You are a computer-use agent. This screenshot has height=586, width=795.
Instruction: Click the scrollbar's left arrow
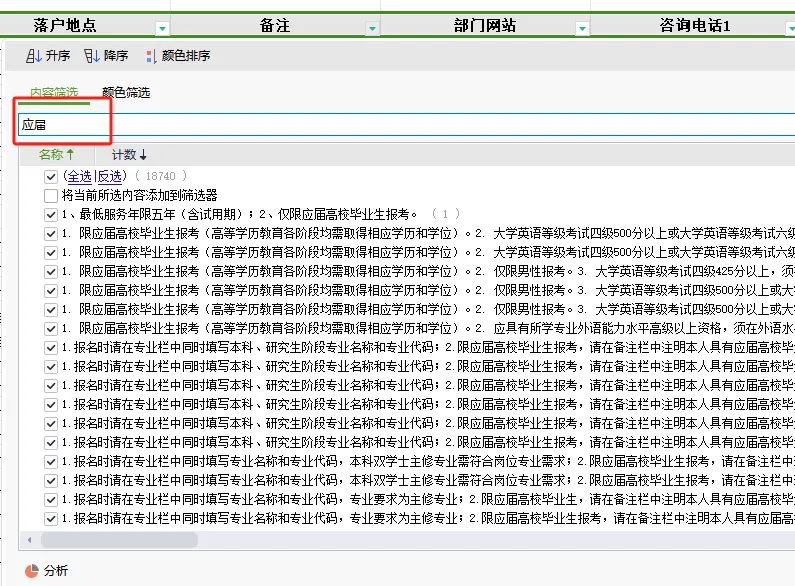29,540
